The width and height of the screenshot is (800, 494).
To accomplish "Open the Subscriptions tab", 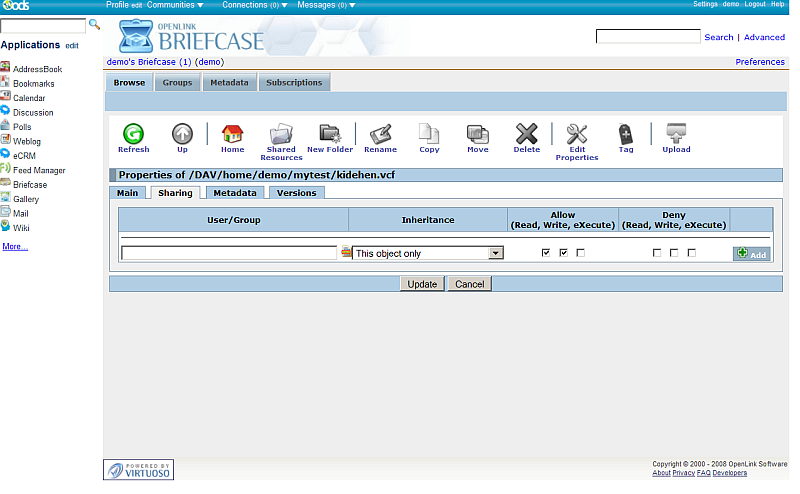I will click(294, 82).
